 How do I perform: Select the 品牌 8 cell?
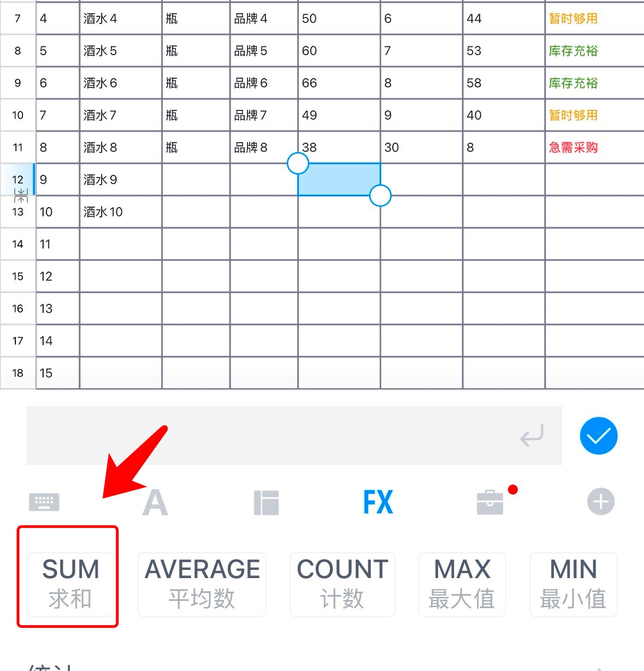(x=264, y=147)
